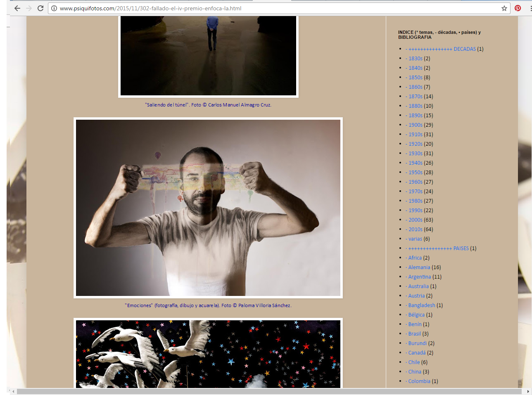Open the Argentina country link
This screenshot has width=532, height=395.
pos(419,277)
